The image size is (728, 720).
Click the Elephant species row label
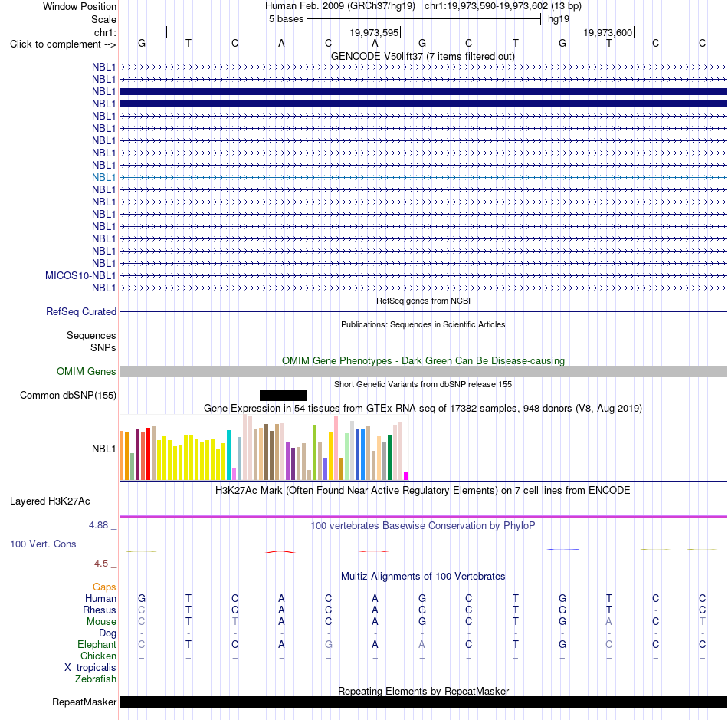(97, 644)
